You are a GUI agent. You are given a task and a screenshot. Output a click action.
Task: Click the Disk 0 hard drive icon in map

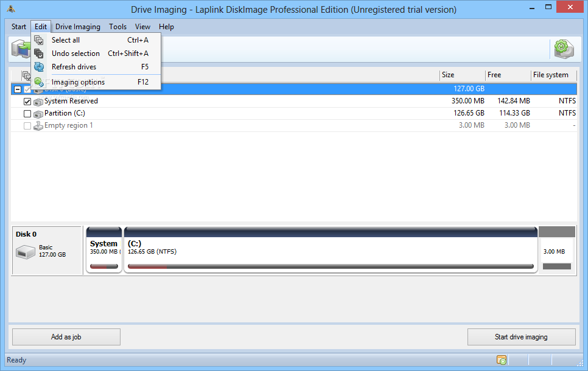pos(26,252)
